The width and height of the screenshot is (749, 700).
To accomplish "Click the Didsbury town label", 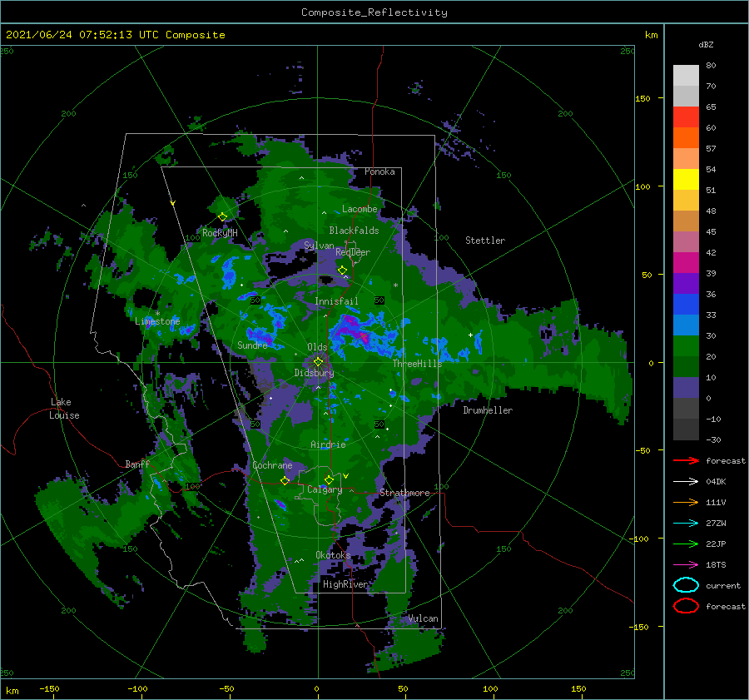I will (x=314, y=373).
